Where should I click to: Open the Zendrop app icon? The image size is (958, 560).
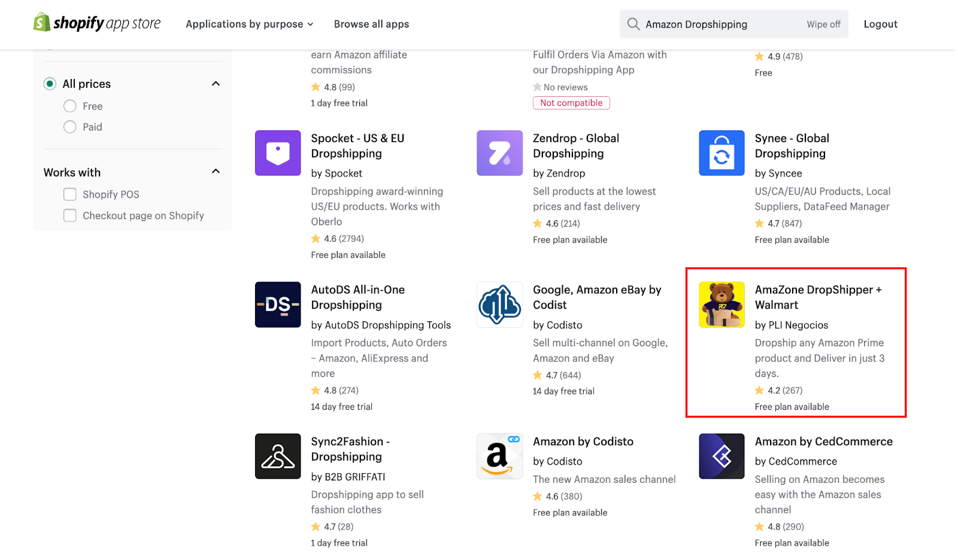[x=499, y=153]
